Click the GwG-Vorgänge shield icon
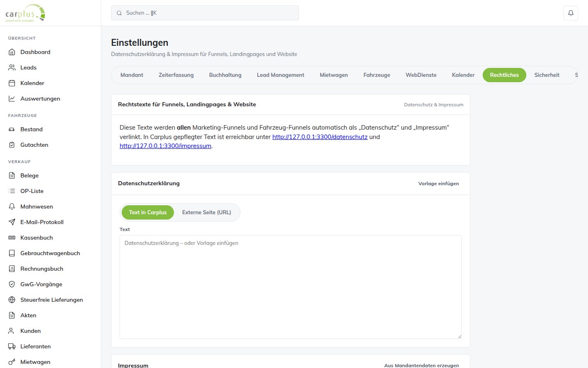This screenshot has width=588, height=368. coord(12,284)
